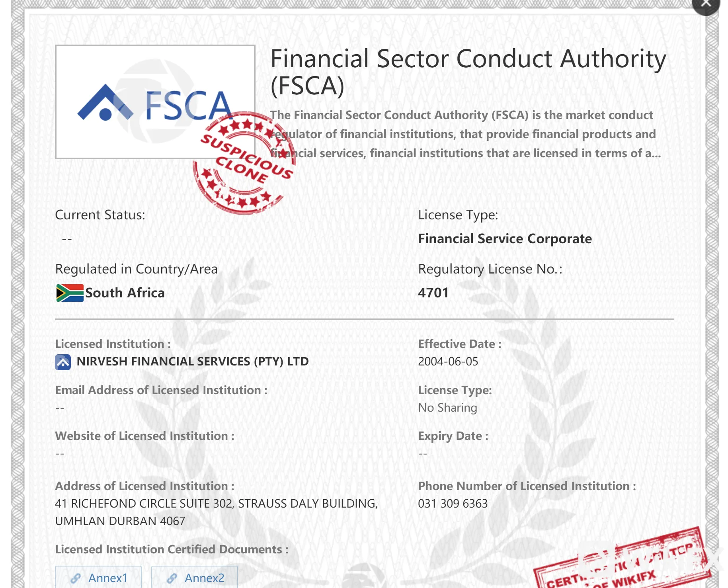This screenshot has width=728, height=588.
Task: Click the Financial Service Corporate license type
Action: coord(505,239)
